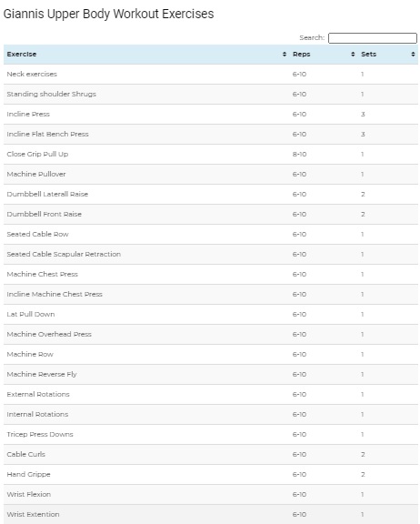Click the Giannis Upper Body Workout heading
This screenshot has width=420, height=524.
[x=108, y=15]
